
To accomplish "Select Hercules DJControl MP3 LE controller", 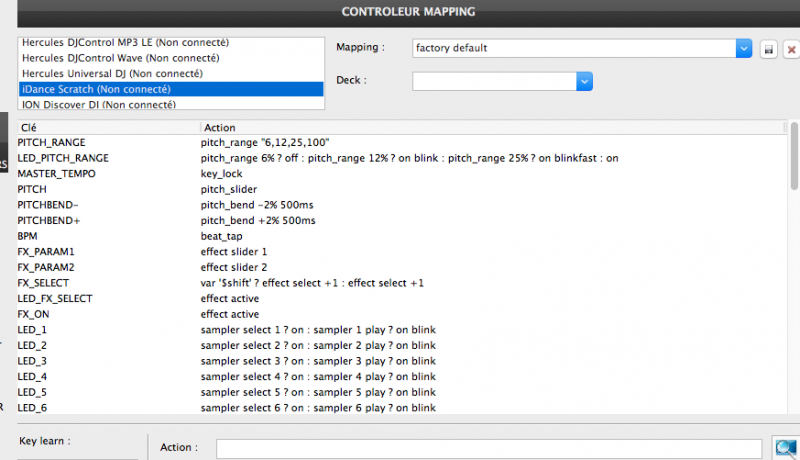I will coord(171,43).
